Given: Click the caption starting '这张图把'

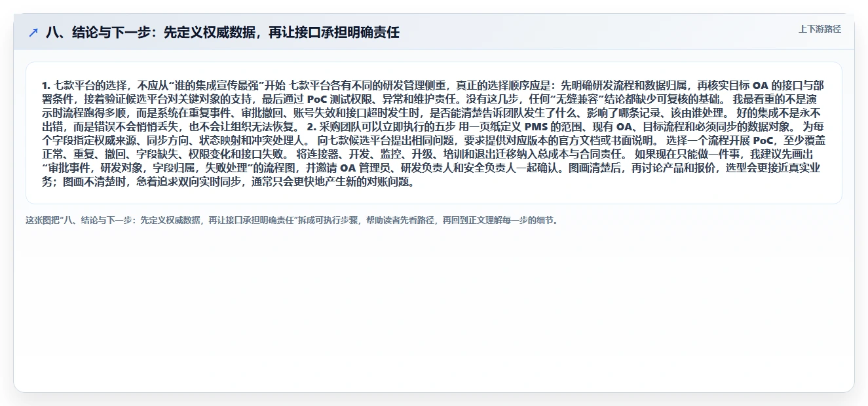Looking at the screenshot, I should tap(292, 220).
